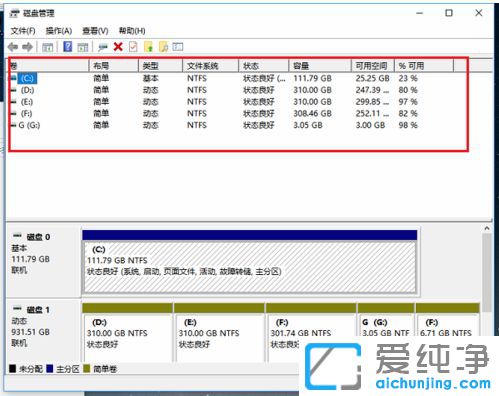The image size is (499, 396).
Task: Open the 查看(V) menu
Action: (95, 31)
